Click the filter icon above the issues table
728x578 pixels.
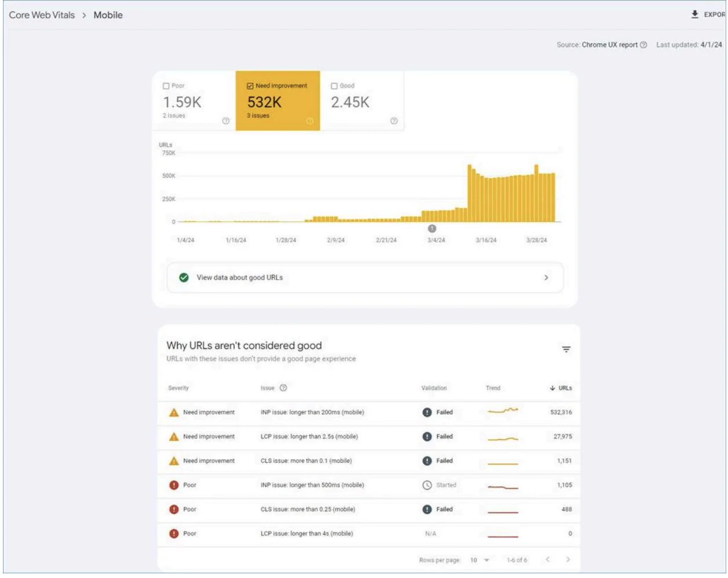point(566,348)
